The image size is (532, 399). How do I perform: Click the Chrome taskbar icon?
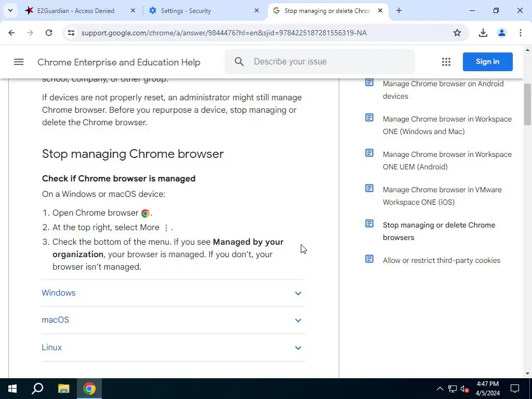[x=89, y=389]
